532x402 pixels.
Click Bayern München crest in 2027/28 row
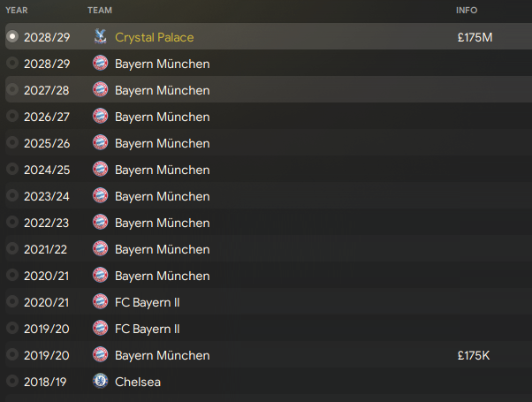coord(101,90)
